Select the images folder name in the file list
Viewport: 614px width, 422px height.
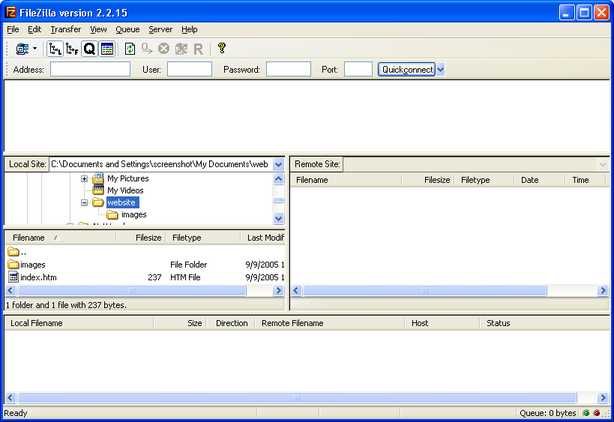tap(33, 265)
